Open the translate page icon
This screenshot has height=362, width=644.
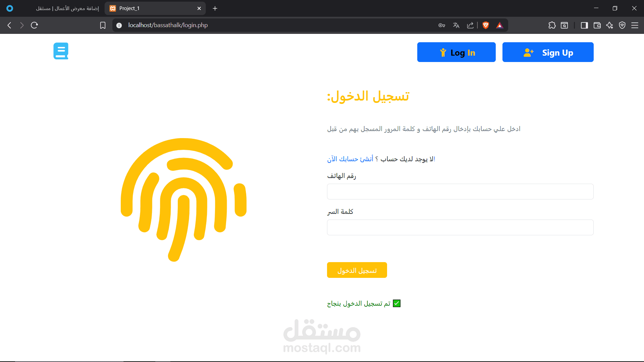point(456,25)
